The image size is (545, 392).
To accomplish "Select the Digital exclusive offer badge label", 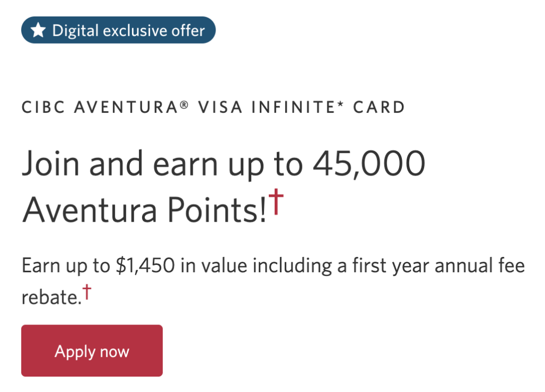I will coord(128,31).
